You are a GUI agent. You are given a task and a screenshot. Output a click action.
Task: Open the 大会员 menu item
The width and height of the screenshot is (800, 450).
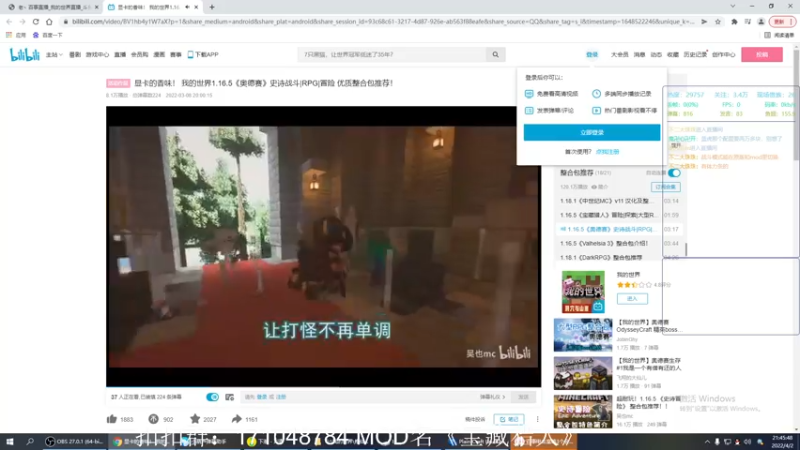coord(619,55)
